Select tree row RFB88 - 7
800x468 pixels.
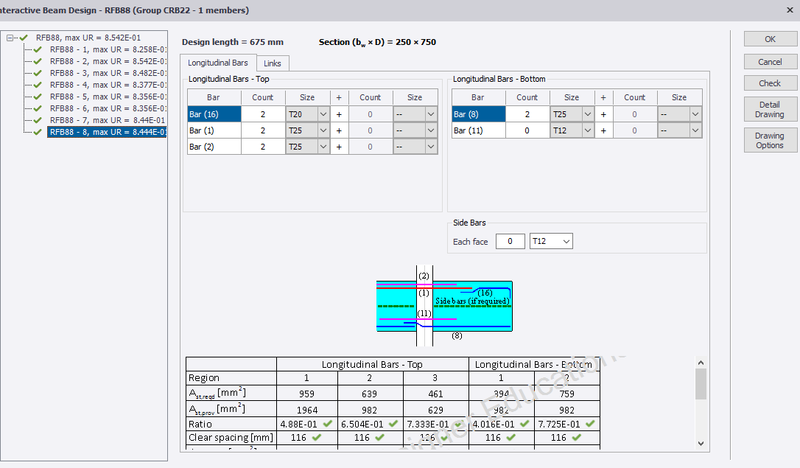tap(107, 120)
